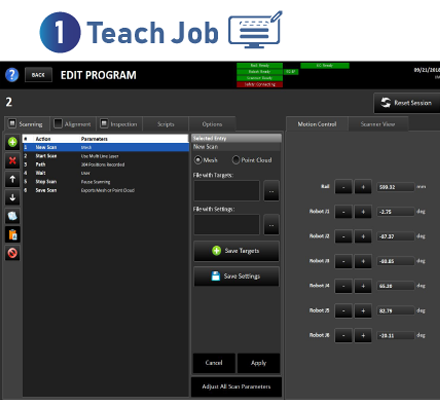The image size is (440, 400).
Task: Move the entry down with the down arrow icon
Action: tap(12, 198)
